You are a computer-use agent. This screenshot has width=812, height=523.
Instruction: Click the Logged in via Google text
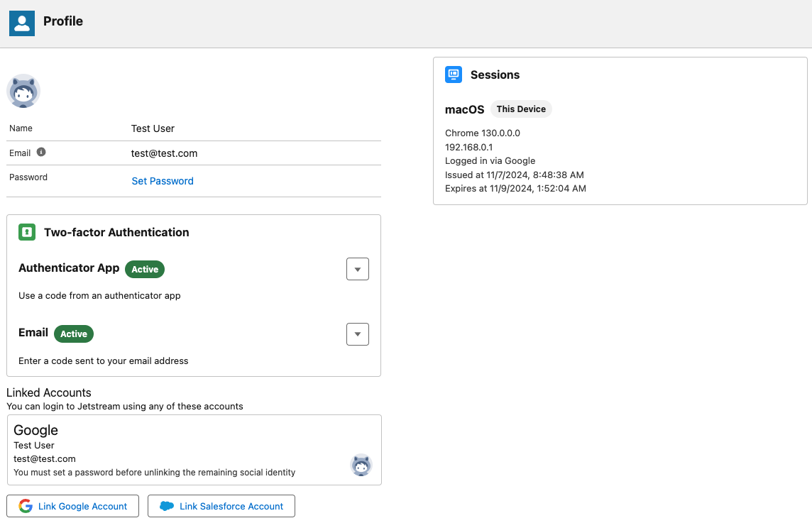[490, 161]
